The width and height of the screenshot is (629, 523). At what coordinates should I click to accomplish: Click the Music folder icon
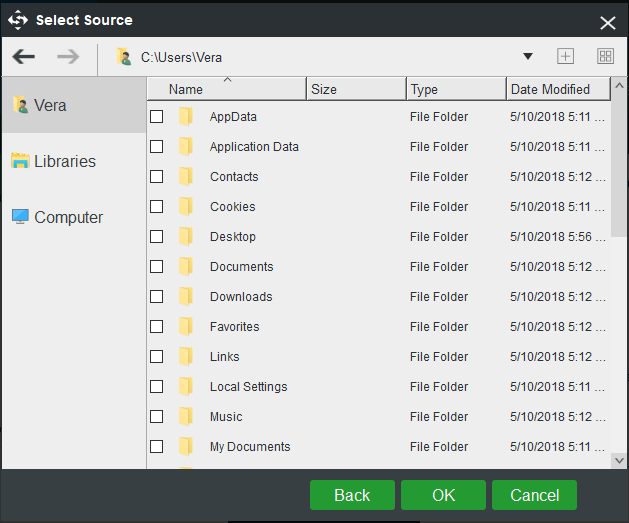[x=186, y=416]
